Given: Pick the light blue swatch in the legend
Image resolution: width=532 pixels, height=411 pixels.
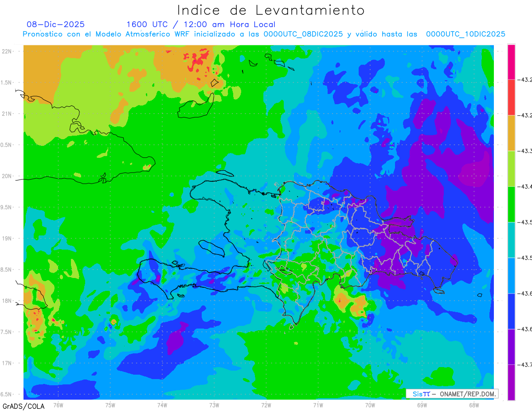Looking at the screenshot, I should 511,275.
